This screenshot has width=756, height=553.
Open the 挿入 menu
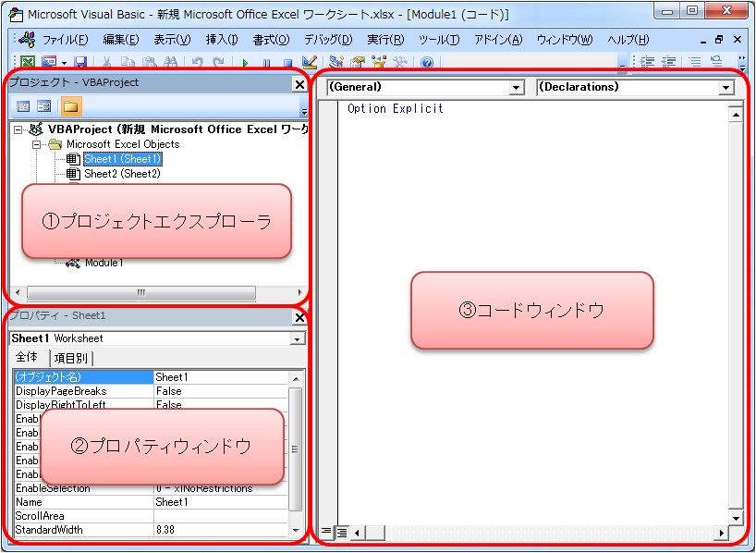[x=222, y=40]
